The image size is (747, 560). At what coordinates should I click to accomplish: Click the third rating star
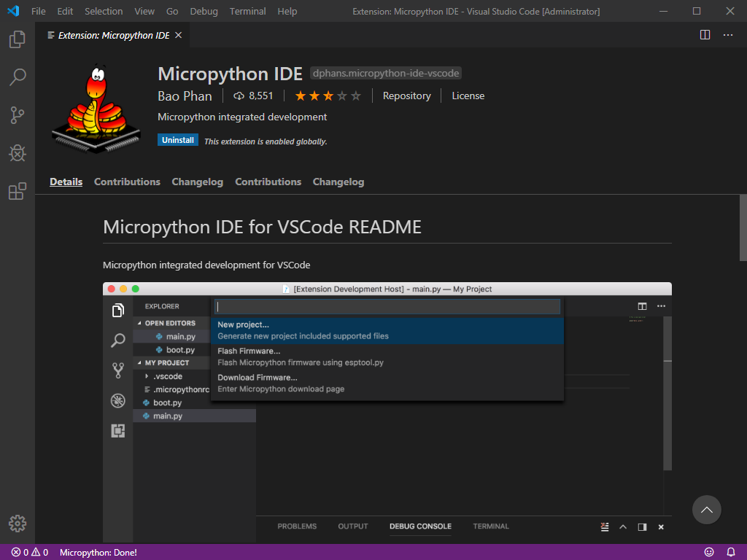328,95
